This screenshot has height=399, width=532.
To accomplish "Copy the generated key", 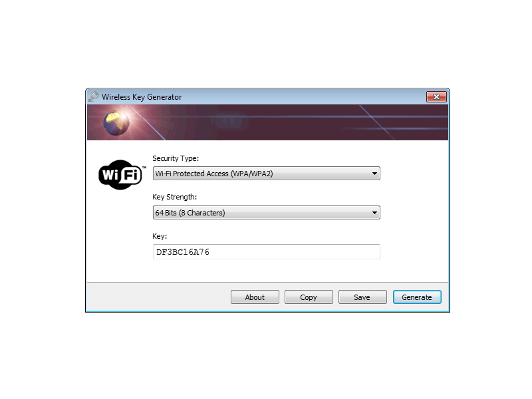I will pyautogui.click(x=309, y=297).
